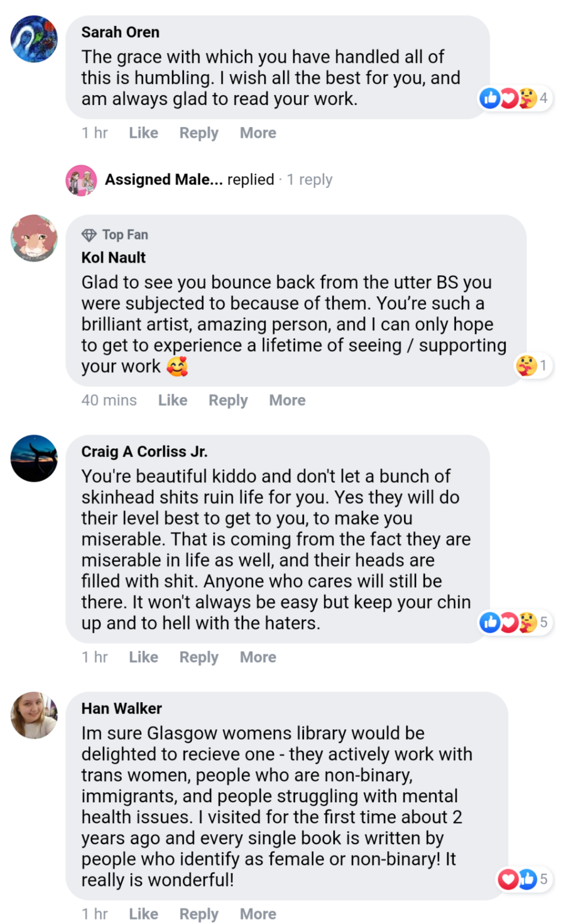Open Kol Nault's avatar
The height and width of the screenshot is (924, 566).
(34, 238)
